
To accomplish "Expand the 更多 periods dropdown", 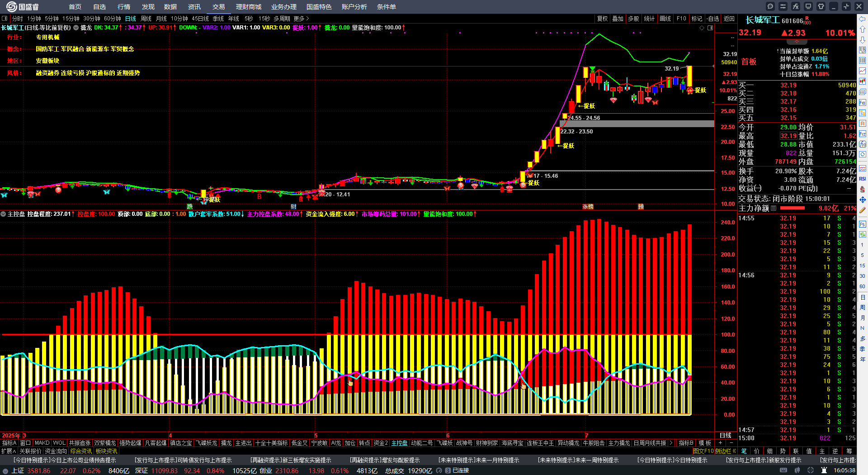I will 301,19.
